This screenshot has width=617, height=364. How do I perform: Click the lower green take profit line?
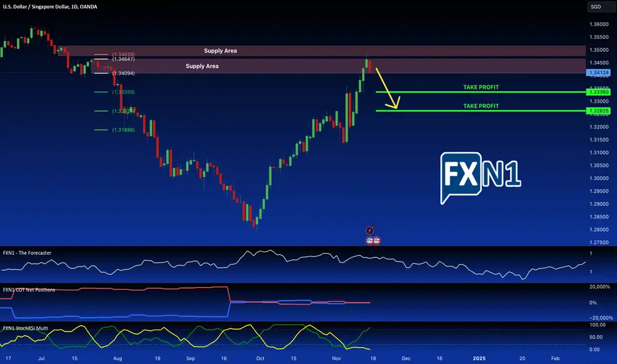(481, 111)
